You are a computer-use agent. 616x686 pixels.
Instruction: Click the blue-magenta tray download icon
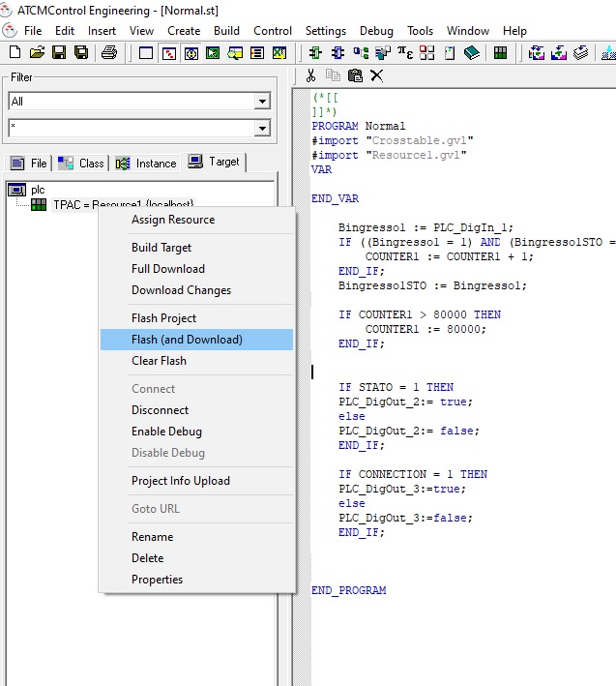(559, 53)
